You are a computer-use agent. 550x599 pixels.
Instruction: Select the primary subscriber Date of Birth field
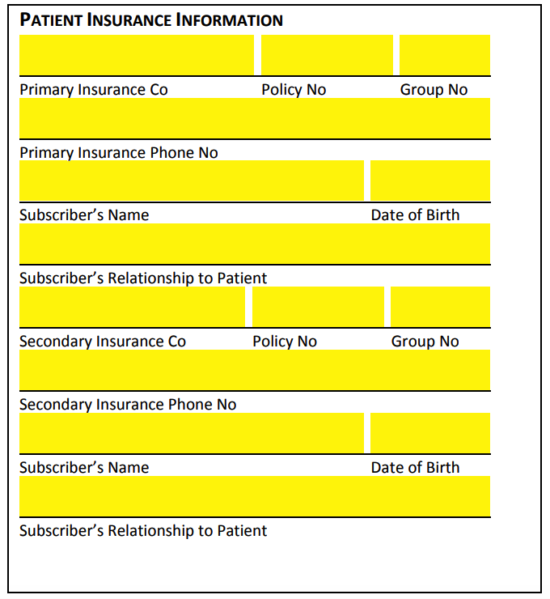[x=430, y=181]
